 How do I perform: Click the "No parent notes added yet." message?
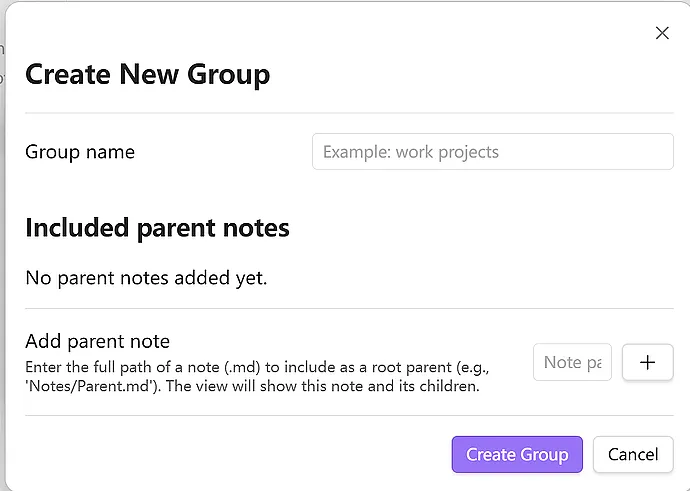point(146,277)
